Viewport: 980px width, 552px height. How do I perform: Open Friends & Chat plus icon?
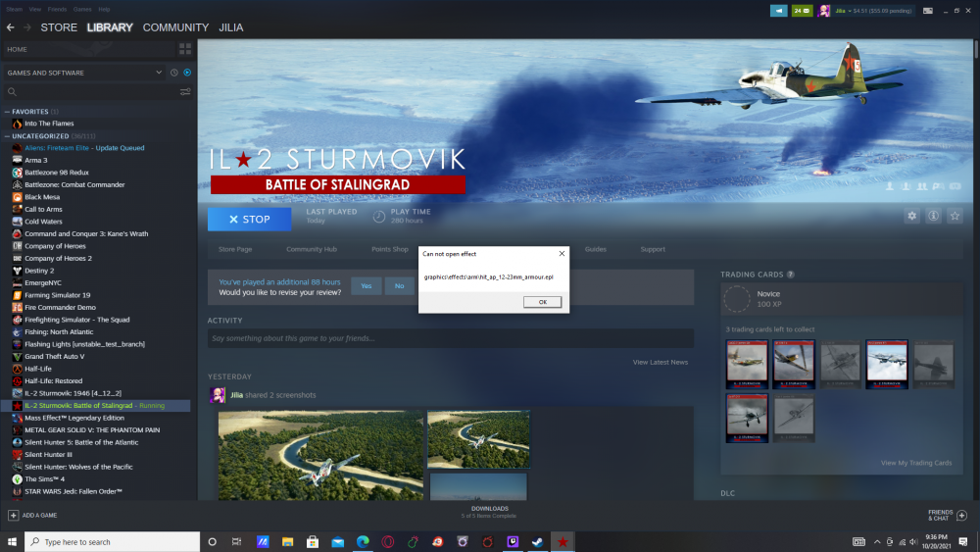[962, 515]
